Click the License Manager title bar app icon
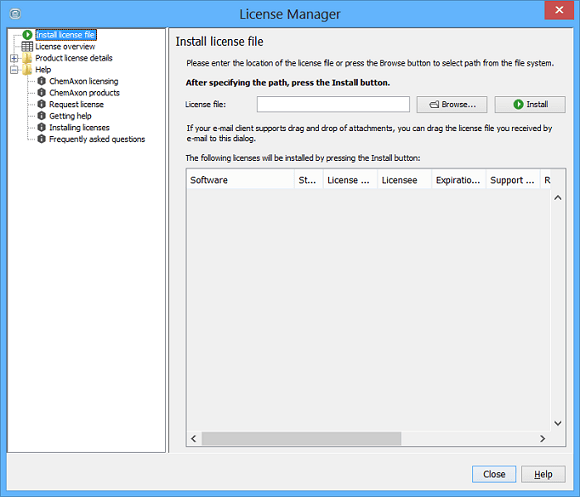 point(15,14)
